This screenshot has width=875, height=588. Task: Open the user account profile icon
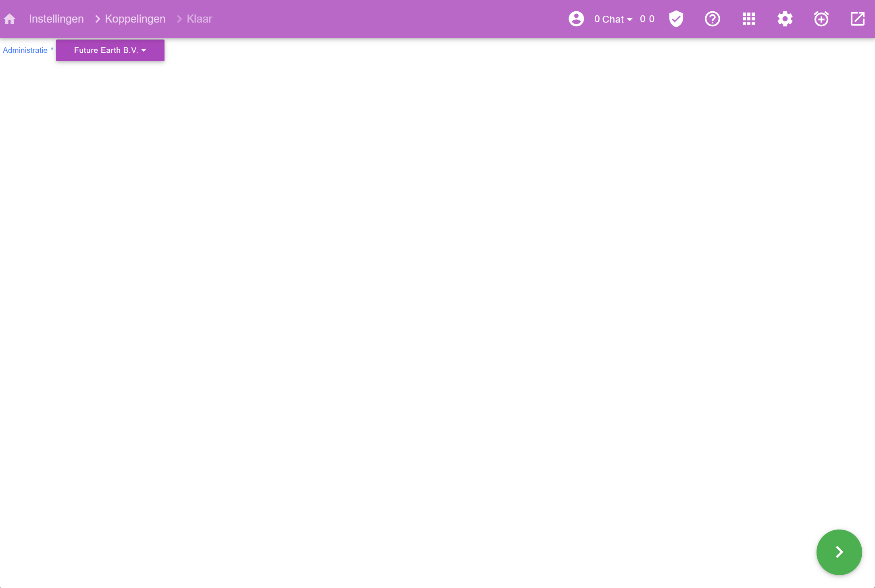point(576,19)
